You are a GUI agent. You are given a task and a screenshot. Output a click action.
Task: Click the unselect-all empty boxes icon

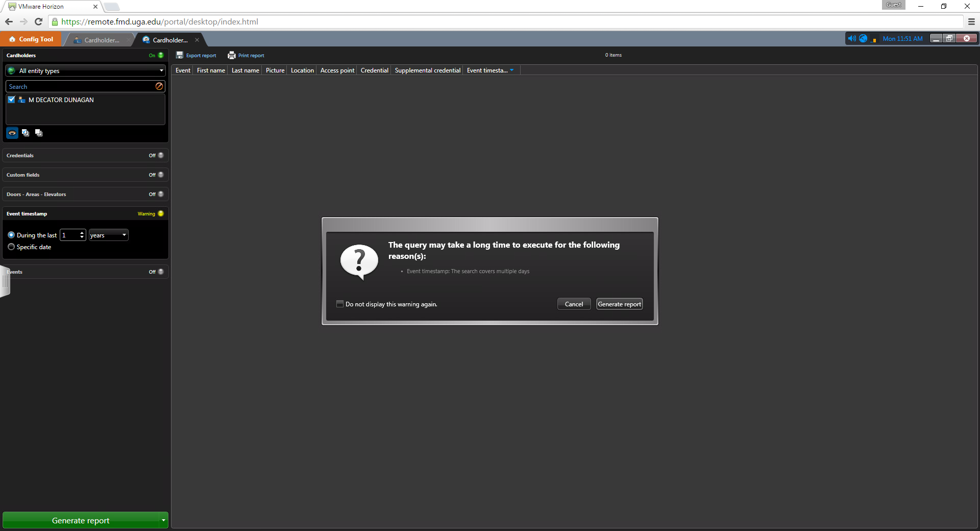click(x=39, y=133)
